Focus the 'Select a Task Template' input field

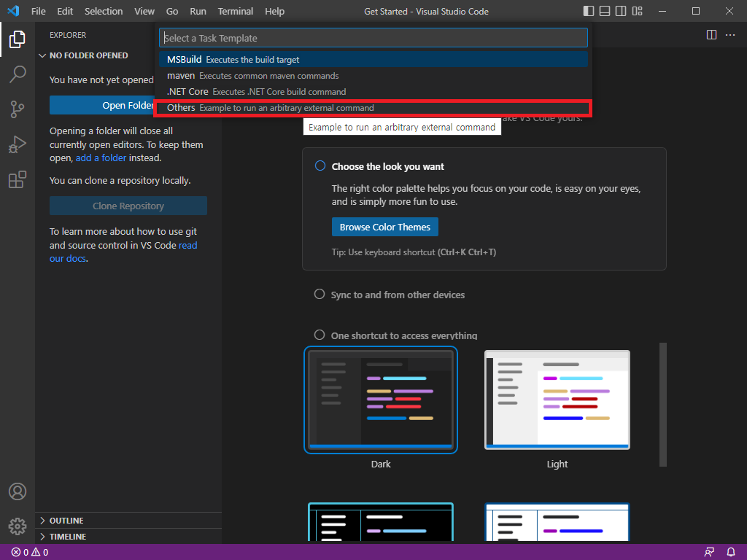click(x=373, y=38)
